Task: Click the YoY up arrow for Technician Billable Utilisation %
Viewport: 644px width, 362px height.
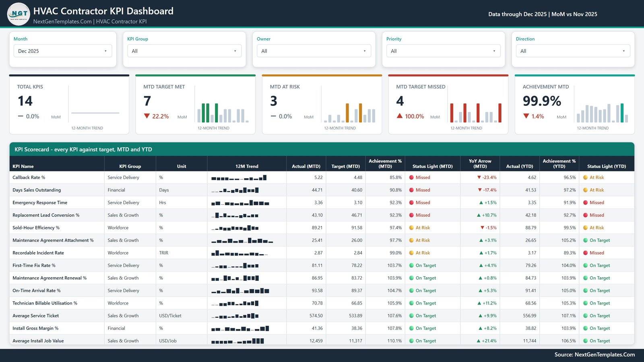Action: tap(479, 303)
